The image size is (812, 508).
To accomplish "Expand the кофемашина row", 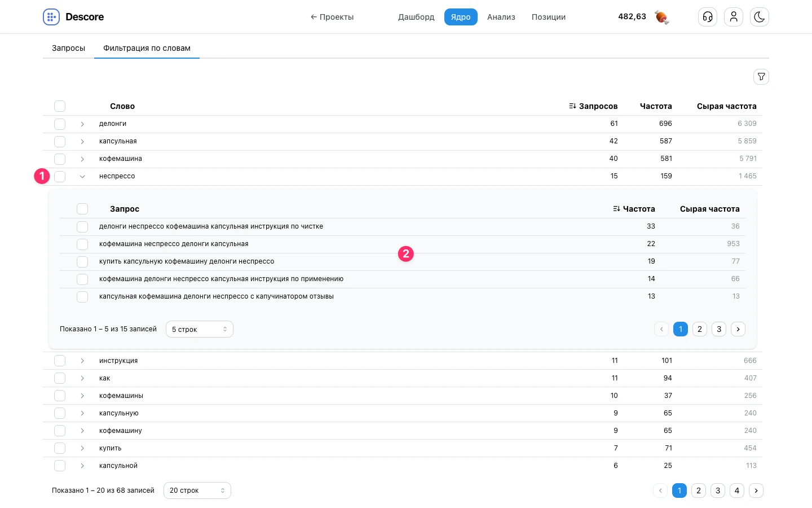I will pos(82,159).
